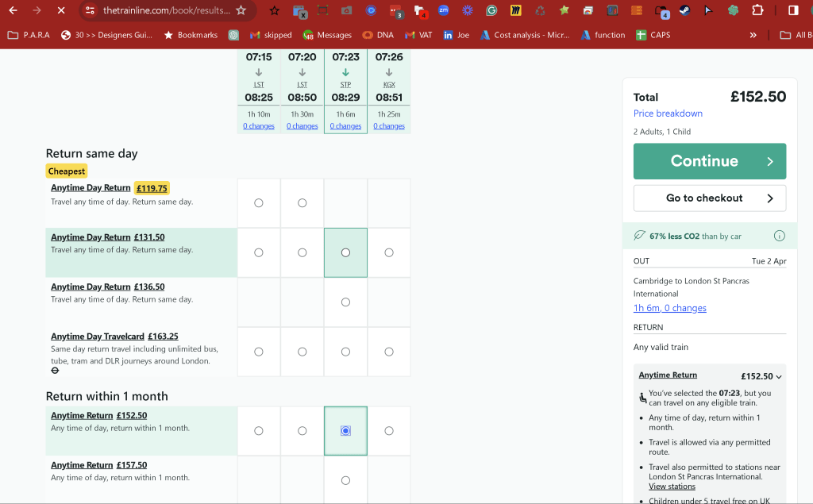Toggle the browser side panel icon
Image resolution: width=813 pixels, height=504 pixels.
click(793, 10)
